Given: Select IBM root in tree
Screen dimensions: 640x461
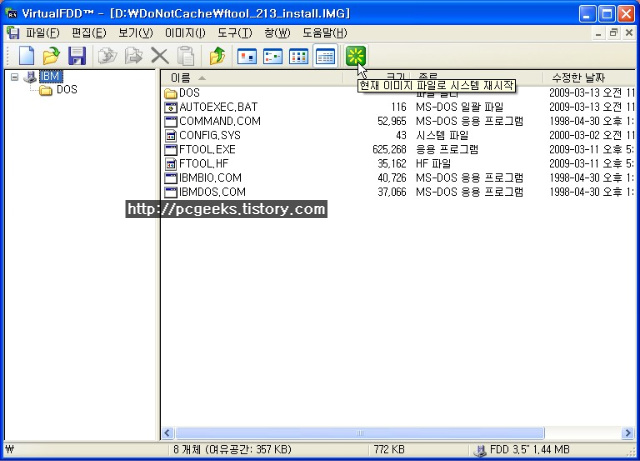Looking at the screenshot, I should point(50,76).
